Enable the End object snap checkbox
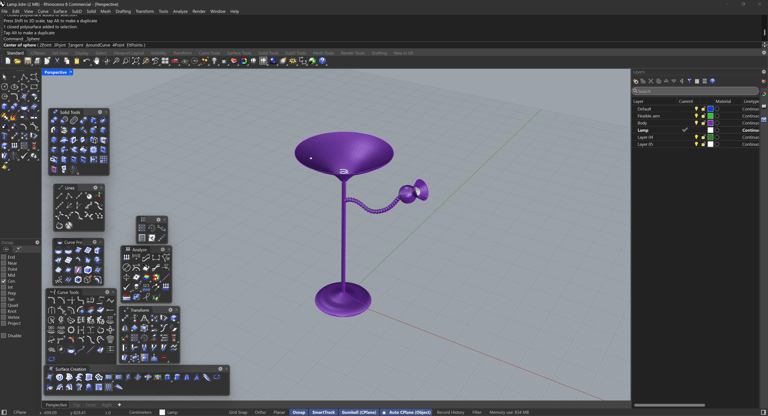The height and width of the screenshot is (416, 768). [x=4, y=257]
